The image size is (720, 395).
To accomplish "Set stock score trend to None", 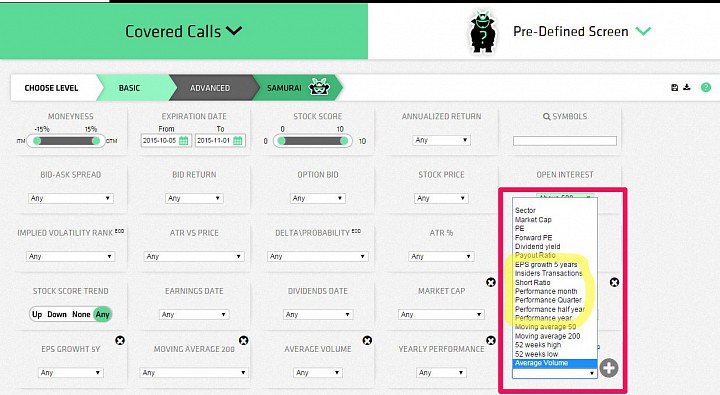I will click(81, 314).
